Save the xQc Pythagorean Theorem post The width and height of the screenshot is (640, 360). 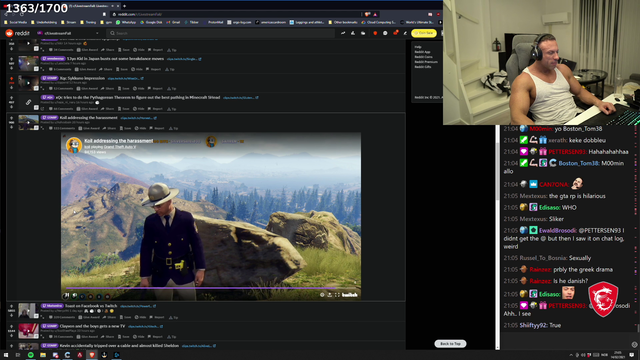tap(124, 109)
